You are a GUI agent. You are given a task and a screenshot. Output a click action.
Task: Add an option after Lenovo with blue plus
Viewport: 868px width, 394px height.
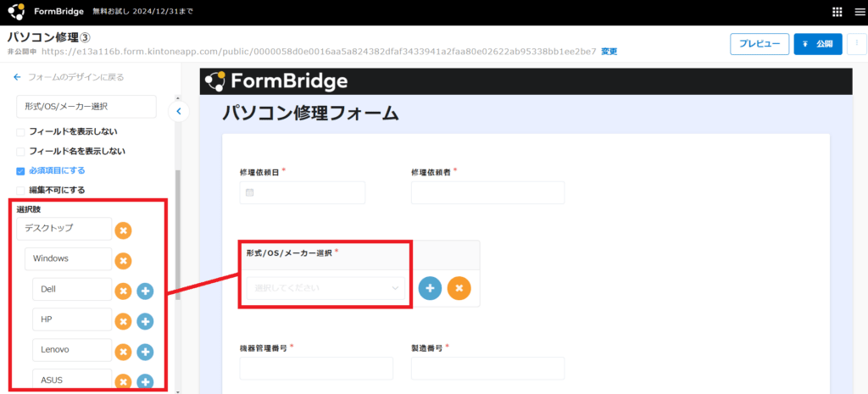click(145, 352)
